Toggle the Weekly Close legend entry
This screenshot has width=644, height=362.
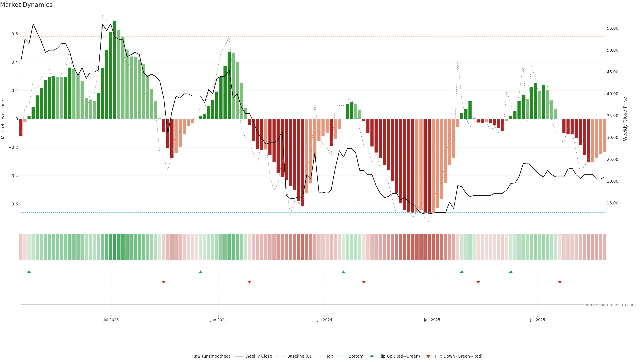(258, 356)
